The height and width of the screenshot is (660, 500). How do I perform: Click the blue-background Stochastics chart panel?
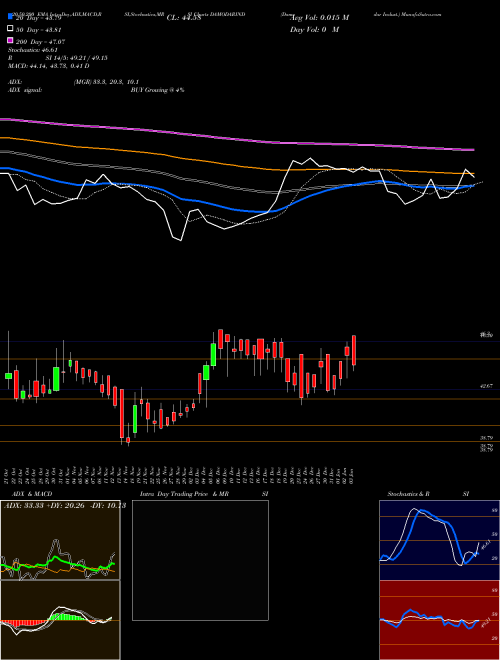click(439, 540)
